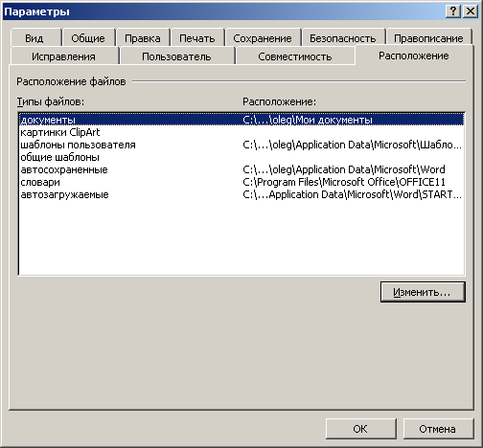Switch to the Безопасность tab
Screen dimensions: 483x448
(x=343, y=38)
